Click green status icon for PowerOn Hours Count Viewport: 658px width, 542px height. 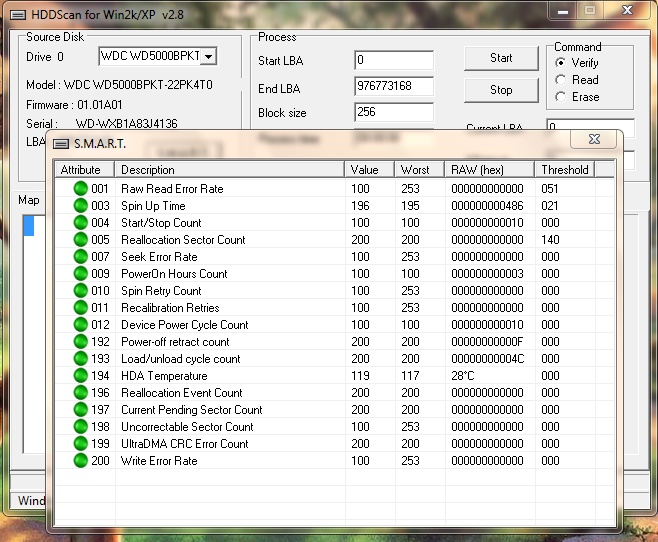(x=80, y=274)
